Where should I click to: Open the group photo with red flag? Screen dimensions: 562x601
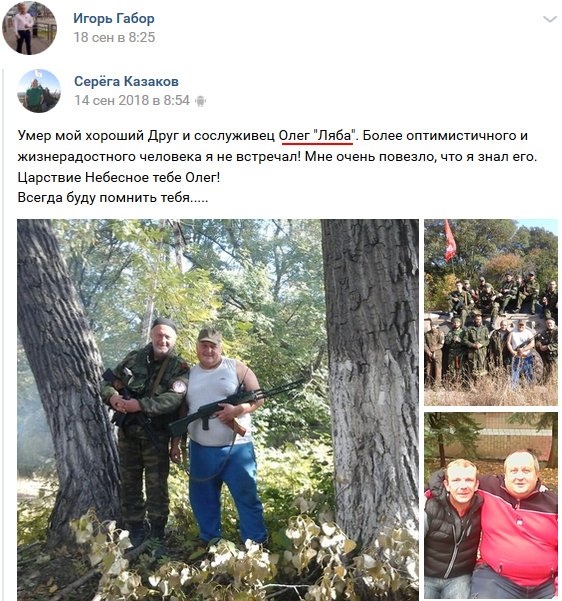[491, 312]
